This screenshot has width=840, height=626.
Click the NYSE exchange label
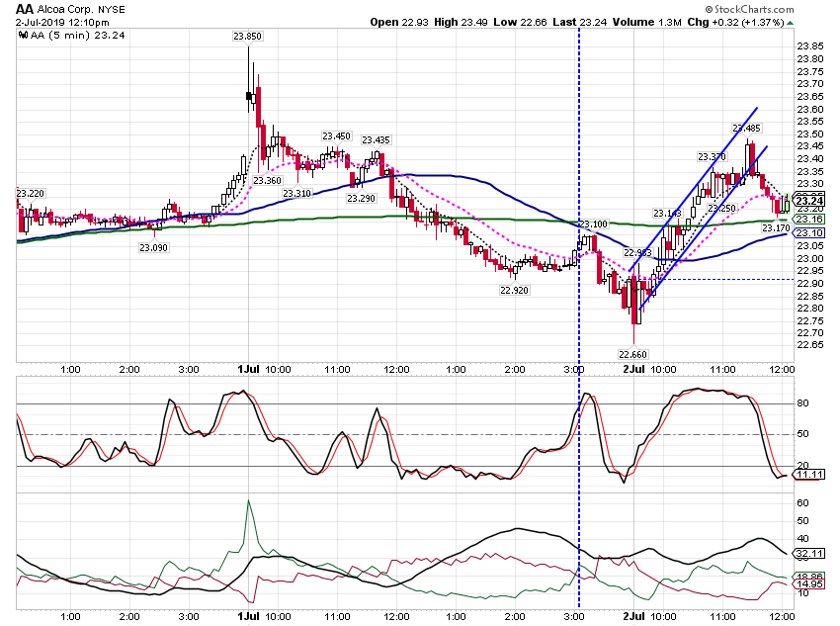111,10
